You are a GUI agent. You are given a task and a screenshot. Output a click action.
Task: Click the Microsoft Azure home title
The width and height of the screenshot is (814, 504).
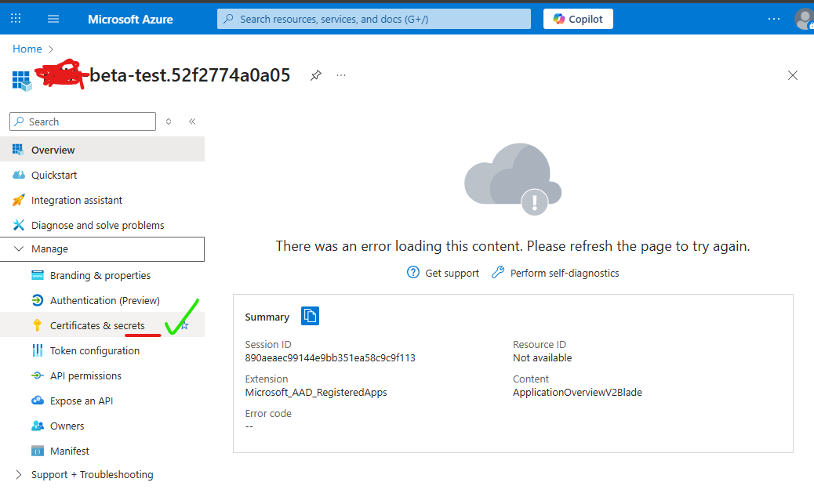pyautogui.click(x=130, y=20)
